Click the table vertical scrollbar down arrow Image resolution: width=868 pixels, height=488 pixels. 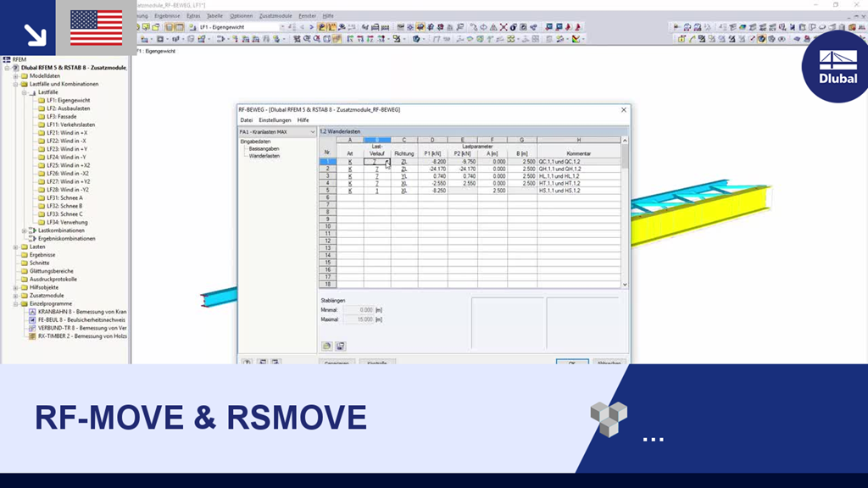click(625, 285)
